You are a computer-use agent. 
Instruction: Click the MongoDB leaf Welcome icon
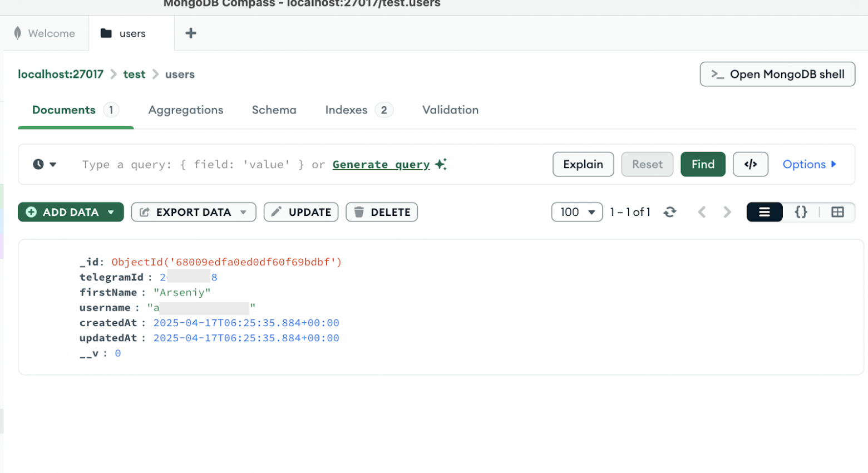click(x=18, y=33)
